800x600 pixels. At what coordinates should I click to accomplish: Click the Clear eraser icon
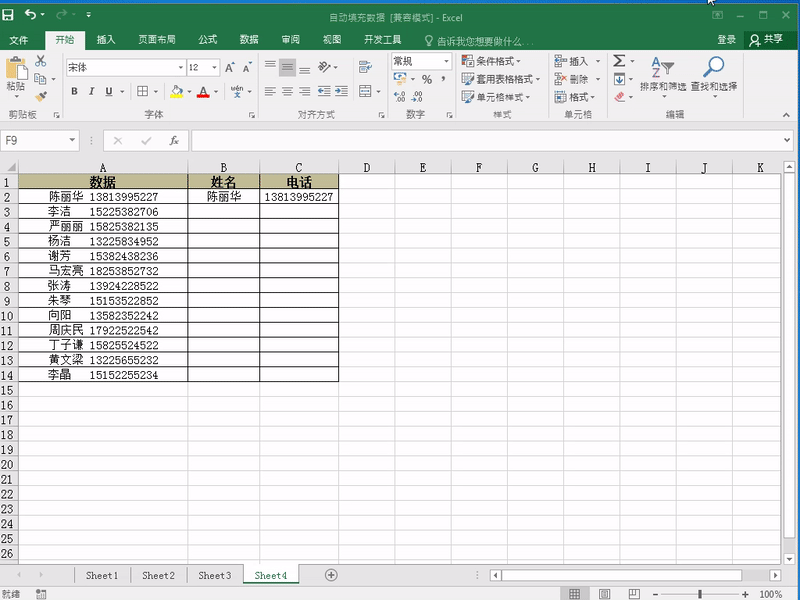(x=619, y=96)
